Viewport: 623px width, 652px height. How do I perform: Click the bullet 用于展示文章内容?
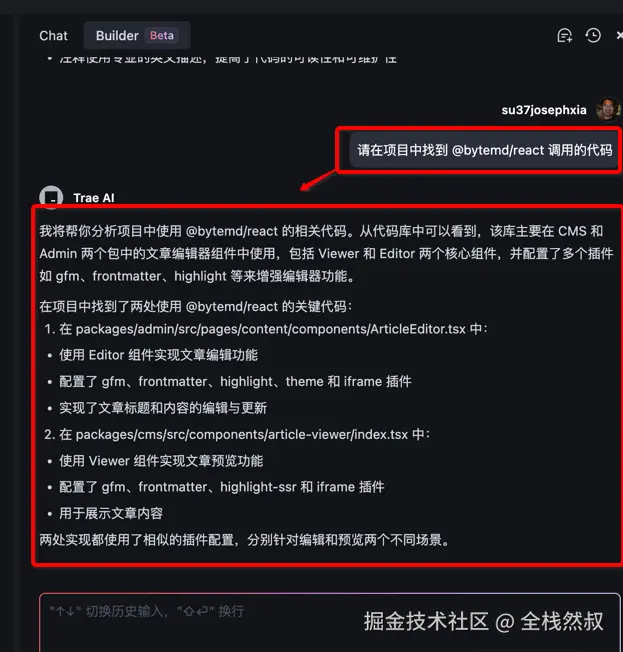click(111, 513)
